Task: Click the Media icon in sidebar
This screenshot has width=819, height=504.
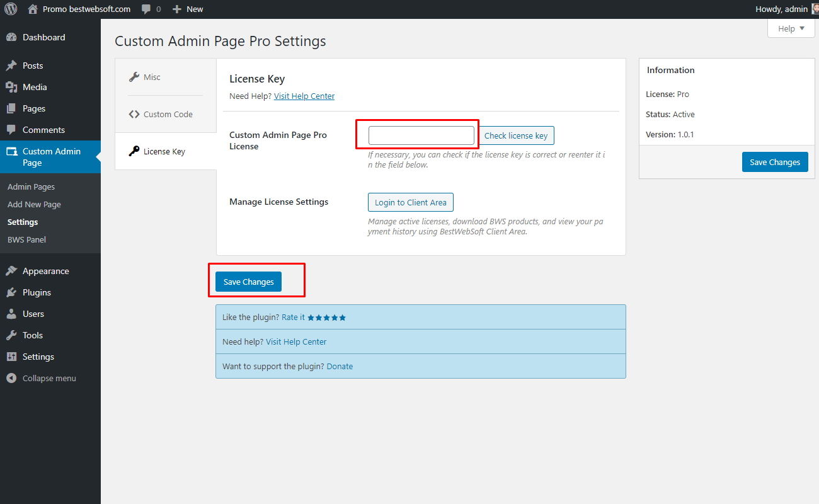Action: [11, 87]
